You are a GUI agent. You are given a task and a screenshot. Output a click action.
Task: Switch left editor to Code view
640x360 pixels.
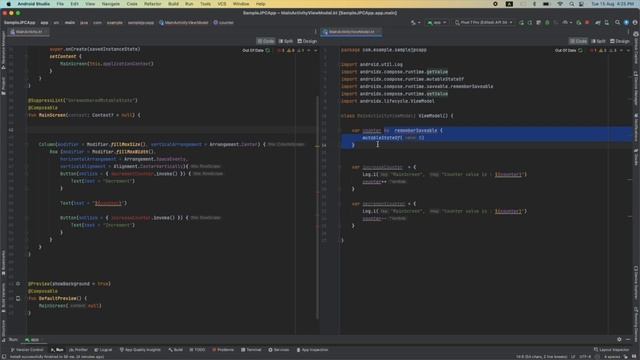point(266,41)
